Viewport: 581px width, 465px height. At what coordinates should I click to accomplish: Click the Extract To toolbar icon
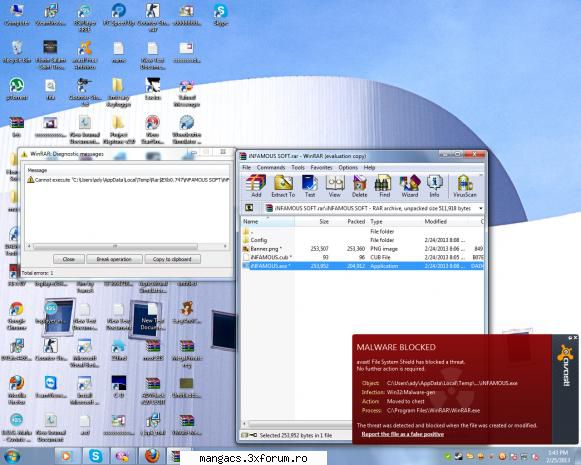283,186
